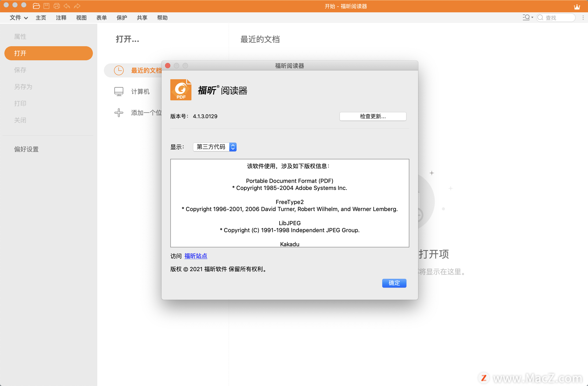Select 打印 in the sidebar
This screenshot has width=588, height=386.
tap(20, 103)
